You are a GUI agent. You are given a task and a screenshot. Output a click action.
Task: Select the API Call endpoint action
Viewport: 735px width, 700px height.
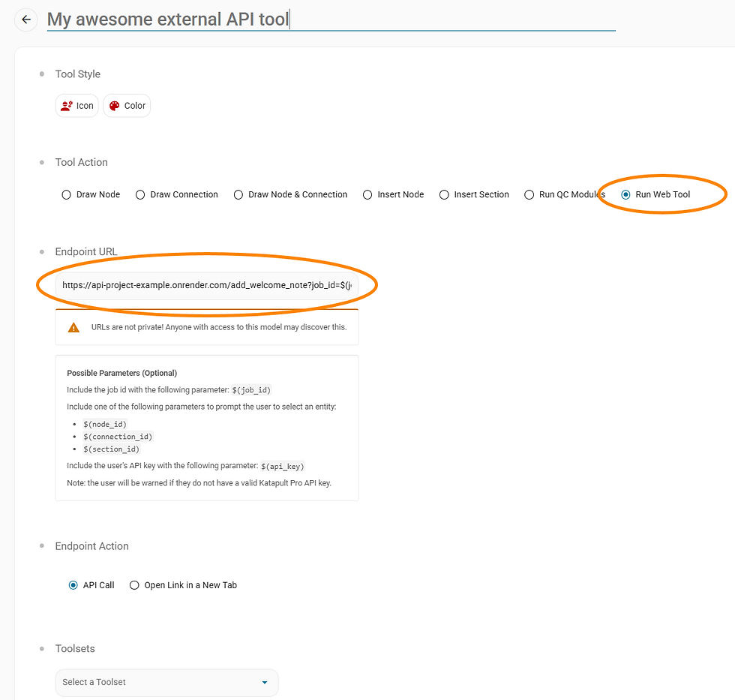[x=91, y=585]
